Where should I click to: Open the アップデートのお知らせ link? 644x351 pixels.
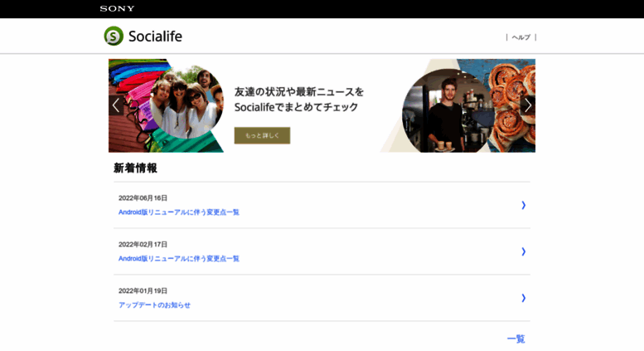[x=154, y=305]
